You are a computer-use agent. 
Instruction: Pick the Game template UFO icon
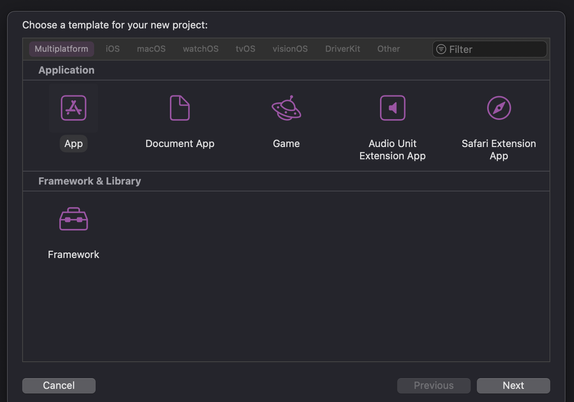[286, 108]
